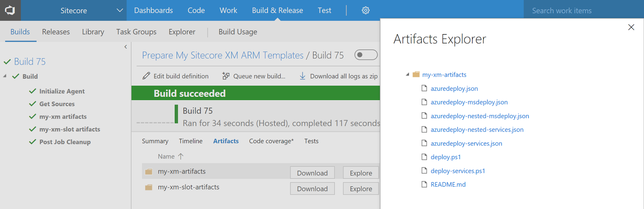Open the Build & Release hub
Screen dimensions: 644x209
pyautogui.click(x=277, y=10)
